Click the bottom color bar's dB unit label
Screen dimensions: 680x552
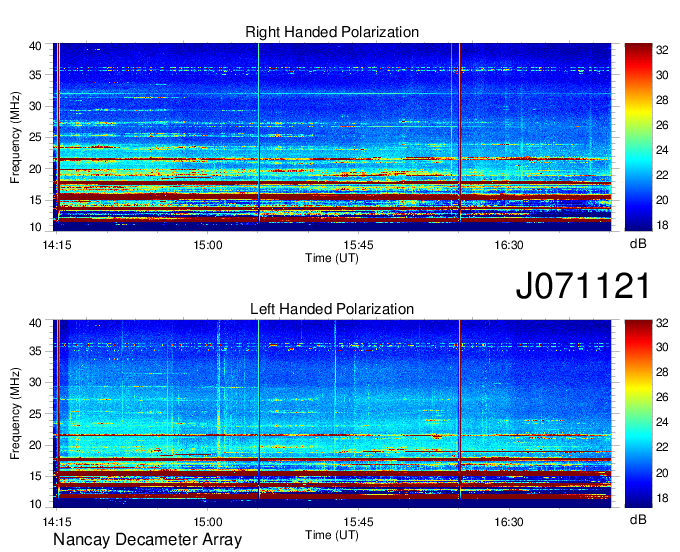pyautogui.click(x=638, y=519)
